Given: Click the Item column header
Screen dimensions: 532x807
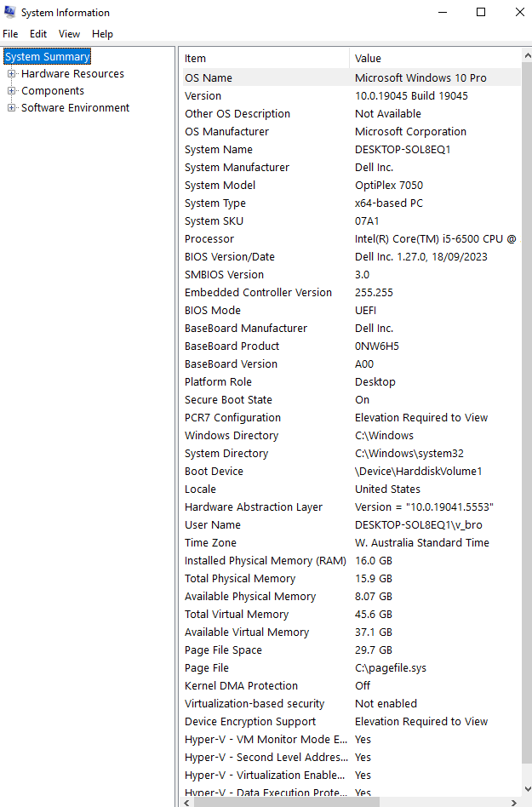Looking at the screenshot, I should (265, 58).
